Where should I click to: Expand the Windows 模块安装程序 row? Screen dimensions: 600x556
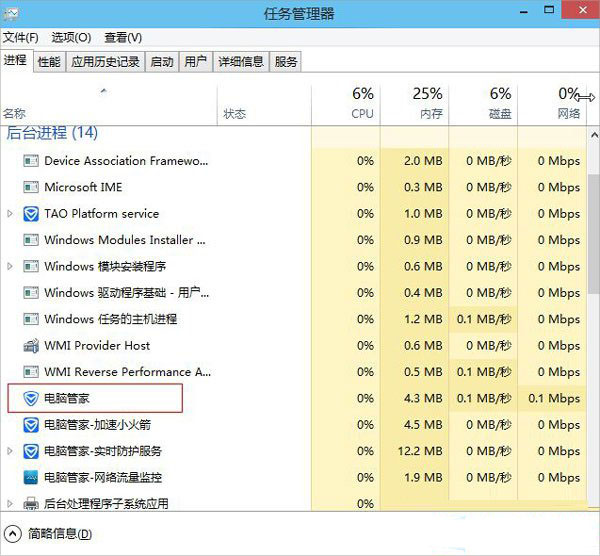(10, 266)
